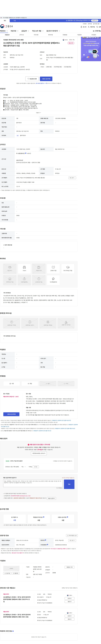Click the 관심기업 star button
Viewport: 101px width, 644px height.
pyautogui.click(x=7, y=573)
